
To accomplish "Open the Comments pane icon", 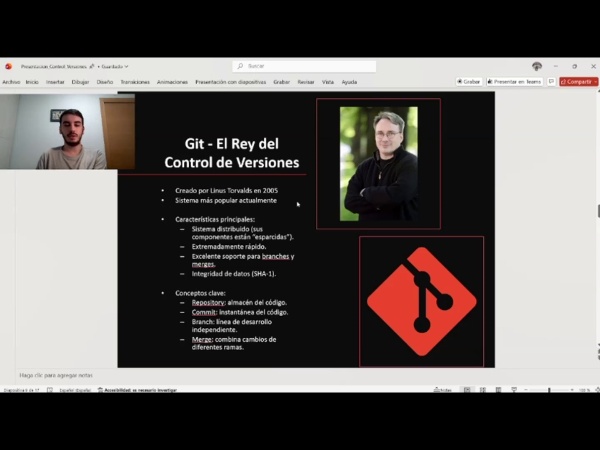I will click(551, 82).
